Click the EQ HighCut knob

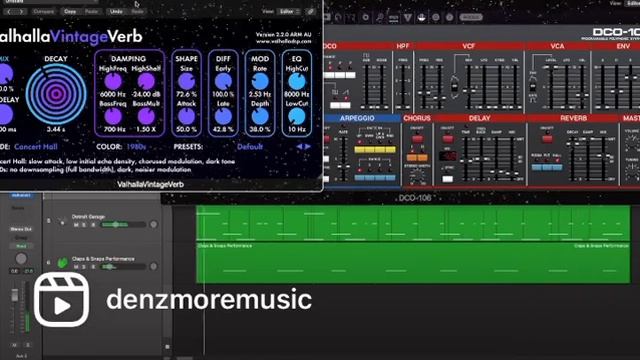pyautogui.click(x=297, y=81)
